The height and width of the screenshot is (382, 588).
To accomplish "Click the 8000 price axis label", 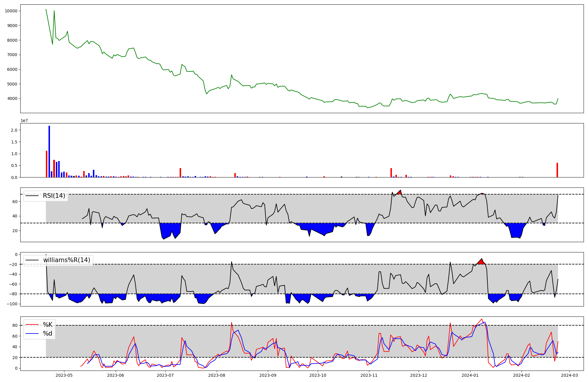I will tap(12, 40).
